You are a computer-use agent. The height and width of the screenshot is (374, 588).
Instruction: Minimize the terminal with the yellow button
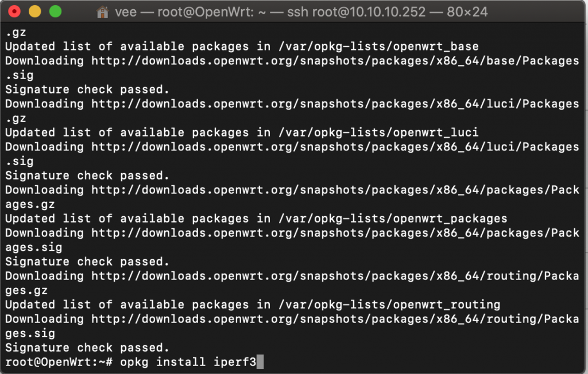click(x=35, y=11)
